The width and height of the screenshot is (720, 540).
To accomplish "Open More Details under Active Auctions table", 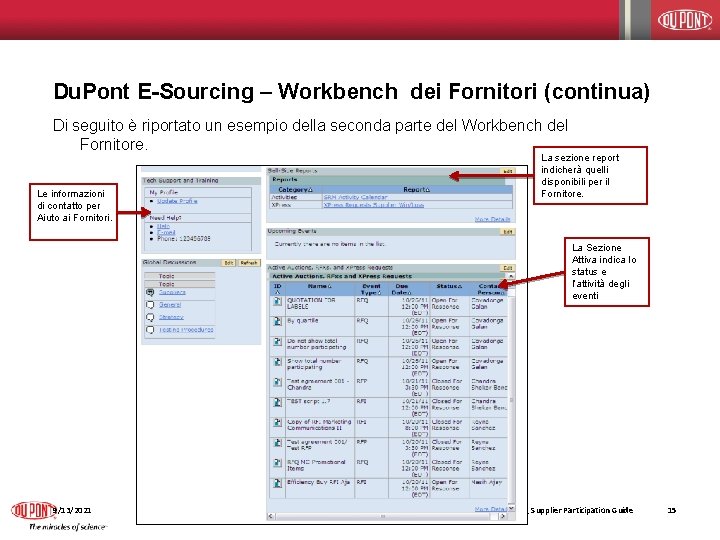I will [x=492, y=509].
